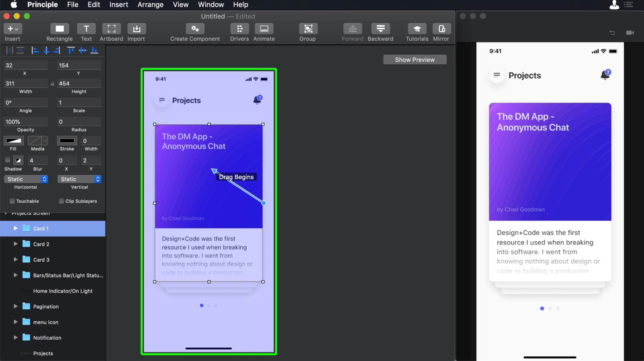
Task: Click the Show Preview button
Action: (415, 59)
